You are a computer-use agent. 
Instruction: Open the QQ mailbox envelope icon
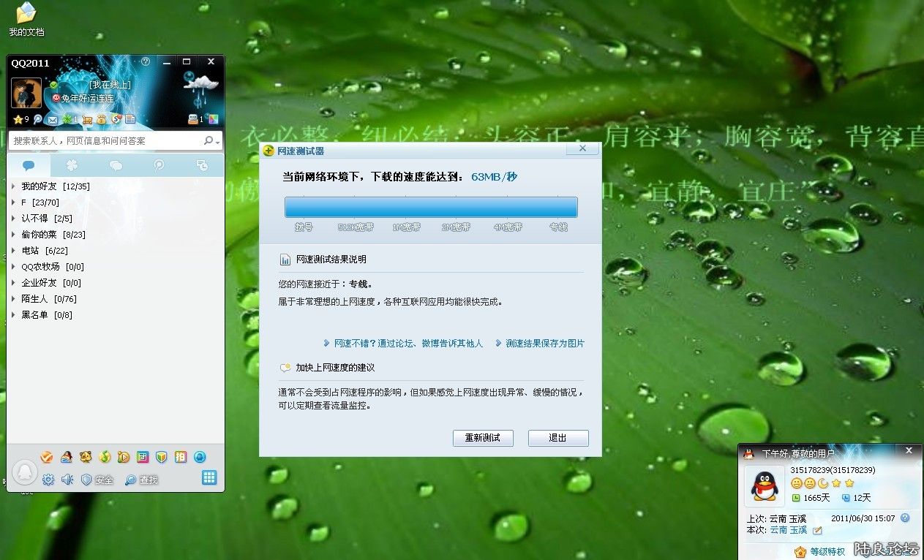pos(52,119)
